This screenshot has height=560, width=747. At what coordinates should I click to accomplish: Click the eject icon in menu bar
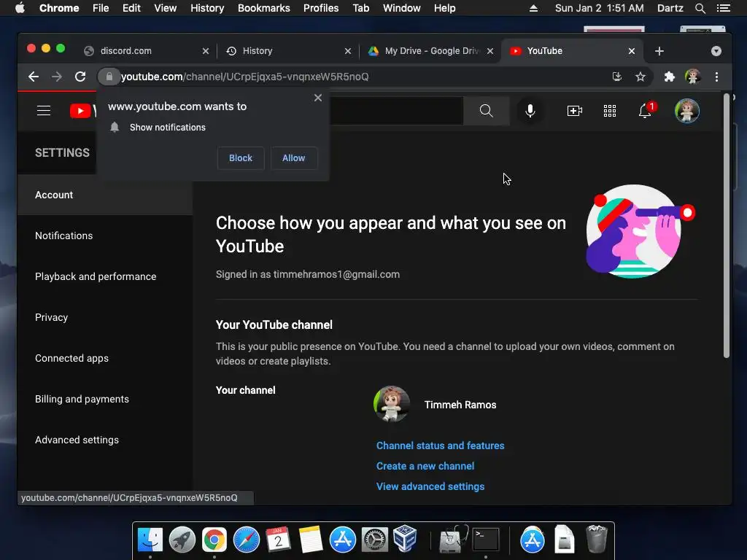click(533, 8)
